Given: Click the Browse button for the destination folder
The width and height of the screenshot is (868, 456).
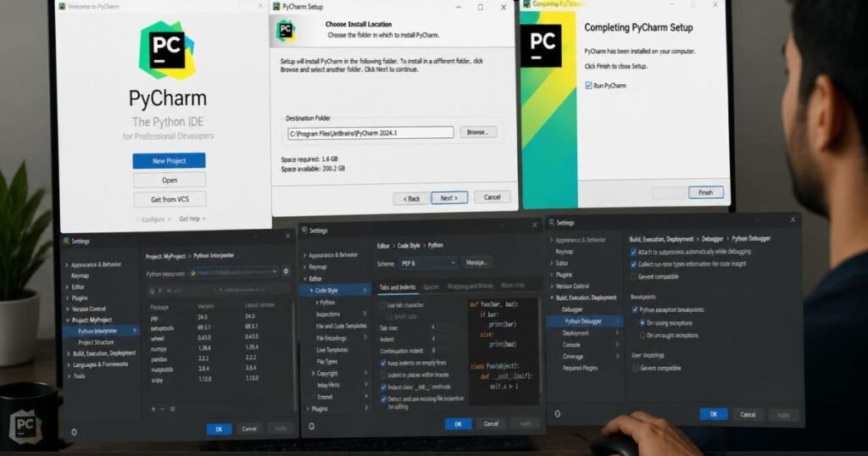Looking at the screenshot, I should [x=478, y=131].
